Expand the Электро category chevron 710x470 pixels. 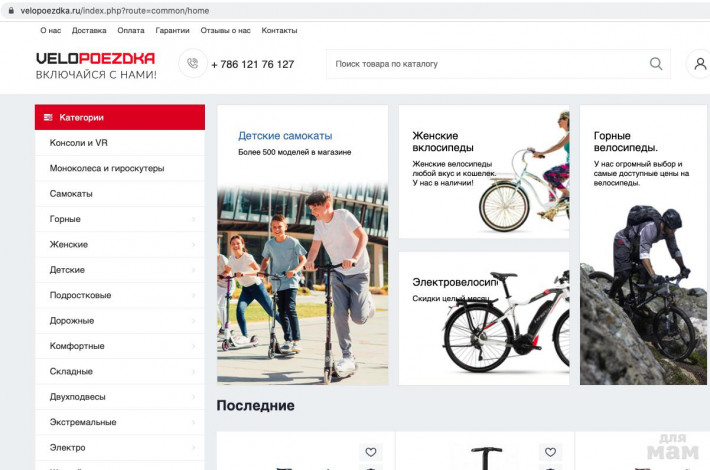click(x=193, y=448)
